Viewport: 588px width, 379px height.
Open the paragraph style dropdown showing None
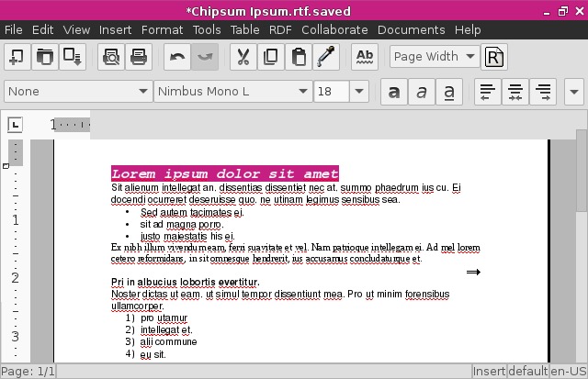click(x=142, y=92)
